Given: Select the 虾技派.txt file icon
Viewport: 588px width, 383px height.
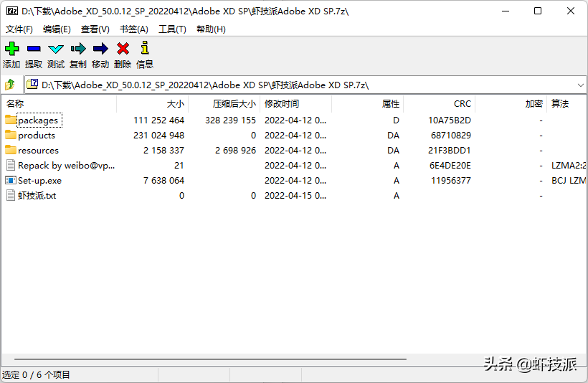Looking at the screenshot, I should 11,195.
